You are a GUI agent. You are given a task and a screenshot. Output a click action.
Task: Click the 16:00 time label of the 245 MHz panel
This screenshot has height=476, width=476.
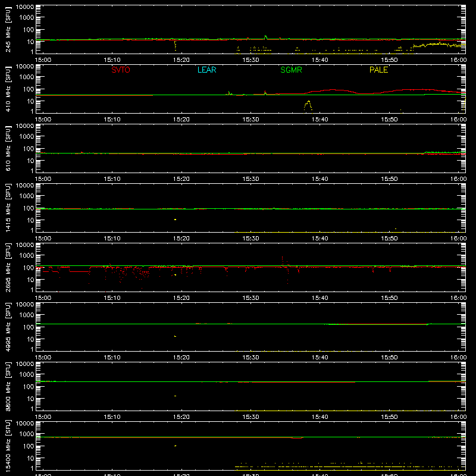[x=458, y=60]
